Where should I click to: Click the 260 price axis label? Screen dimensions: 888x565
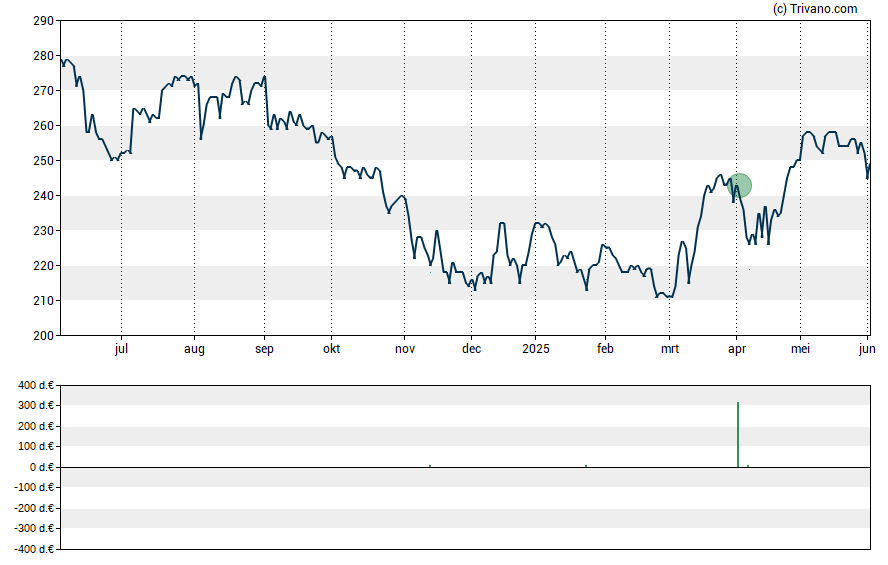pyautogui.click(x=43, y=126)
